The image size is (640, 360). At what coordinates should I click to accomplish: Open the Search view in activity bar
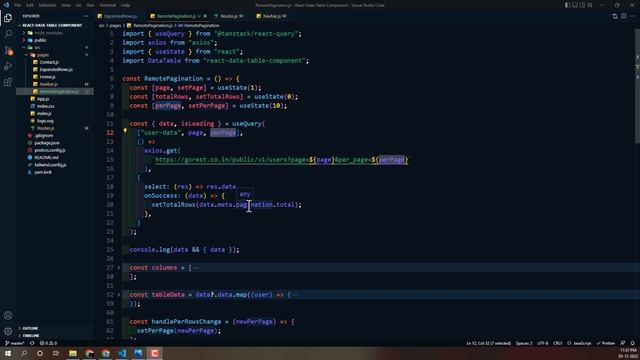click(8, 34)
